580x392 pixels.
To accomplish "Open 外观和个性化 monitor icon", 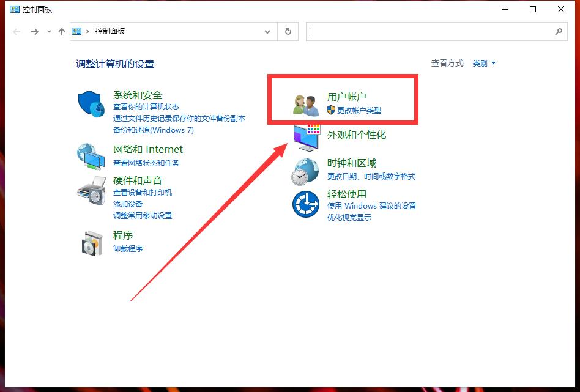I will (x=305, y=136).
